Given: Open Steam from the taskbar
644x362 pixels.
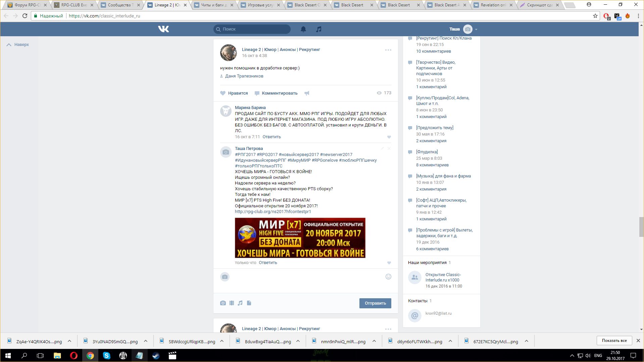Looking at the screenshot, I should [156, 356].
